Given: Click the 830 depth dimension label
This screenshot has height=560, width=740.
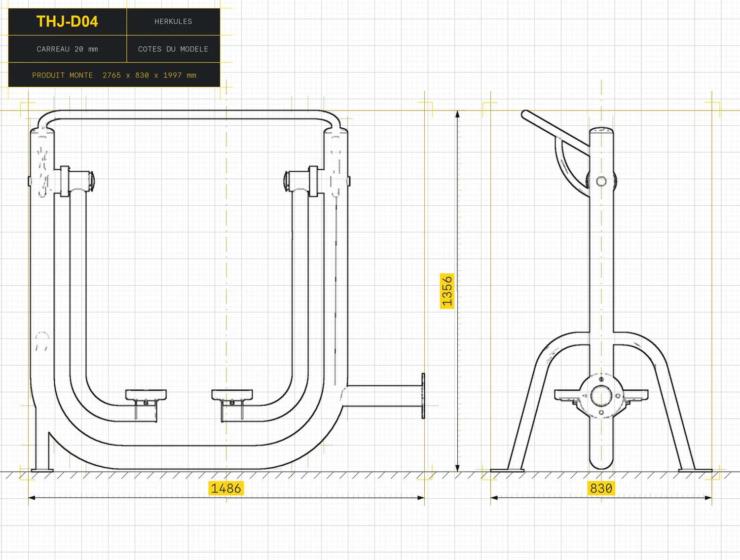Looking at the screenshot, I should tap(601, 488).
